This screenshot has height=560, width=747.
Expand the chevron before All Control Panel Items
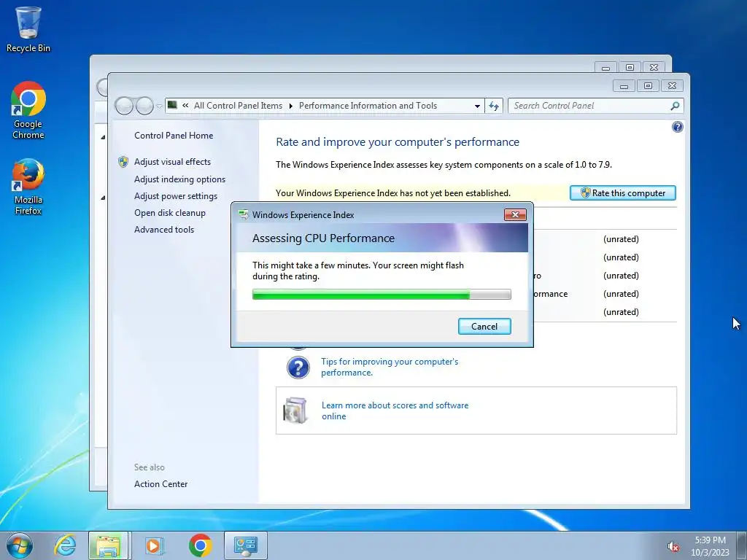[x=185, y=106]
